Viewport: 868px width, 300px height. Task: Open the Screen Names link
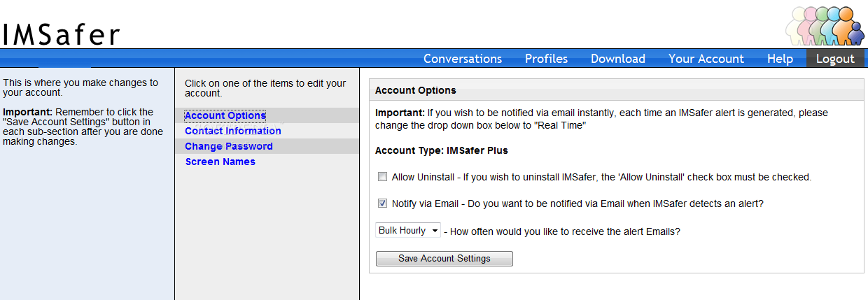pos(220,162)
